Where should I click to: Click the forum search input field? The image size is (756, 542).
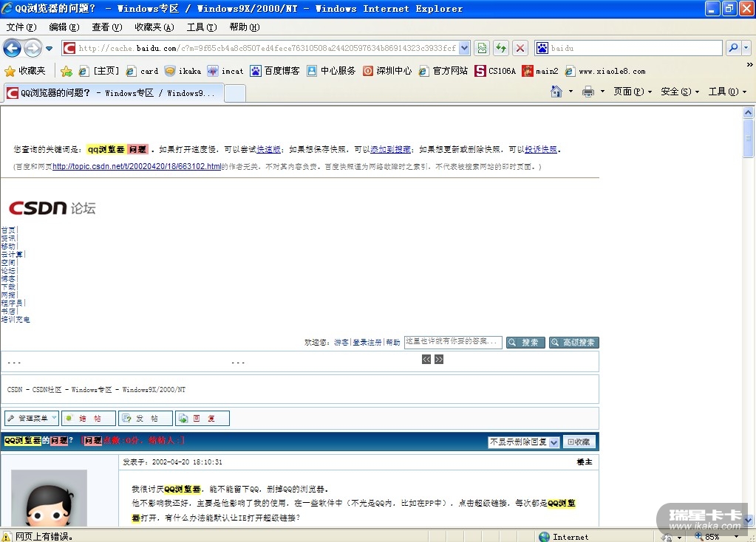(x=453, y=342)
